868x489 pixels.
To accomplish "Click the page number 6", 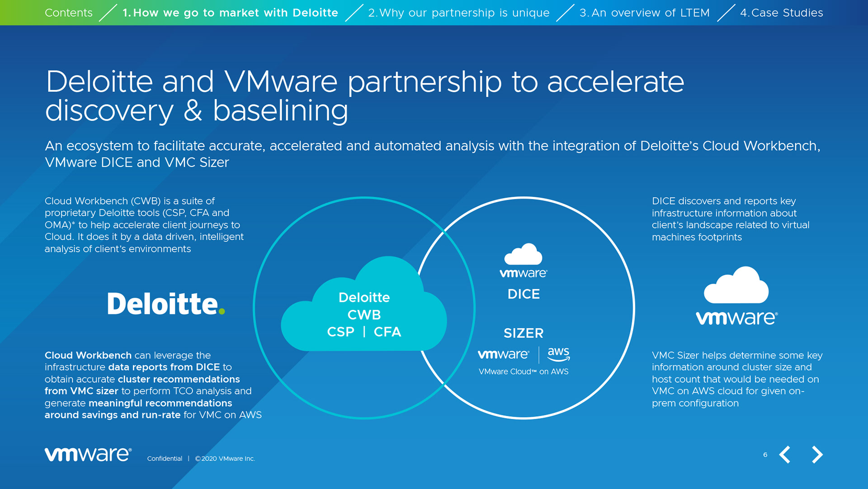I will (x=765, y=455).
